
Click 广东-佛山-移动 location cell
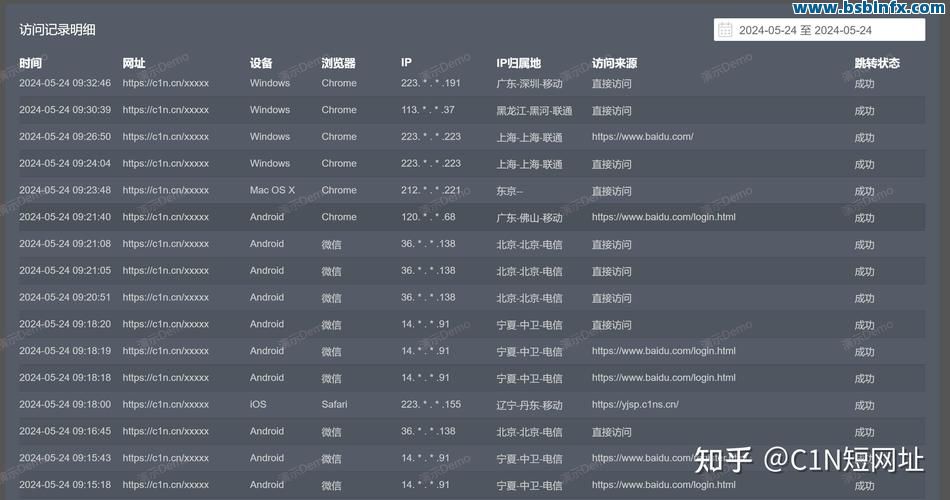(x=529, y=218)
